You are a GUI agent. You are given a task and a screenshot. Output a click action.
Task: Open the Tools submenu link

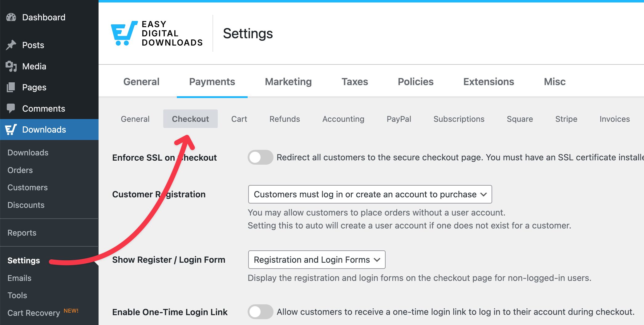pyautogui.click(x=17, y=295)
